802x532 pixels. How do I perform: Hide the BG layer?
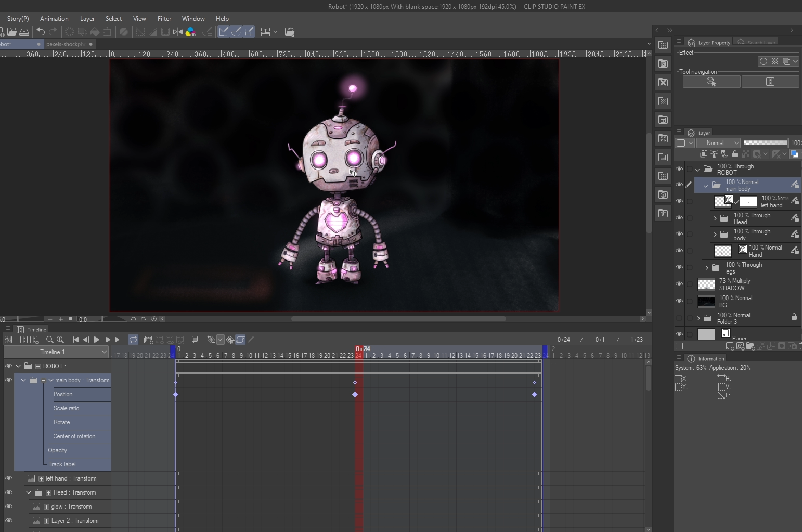coord(679,301)
